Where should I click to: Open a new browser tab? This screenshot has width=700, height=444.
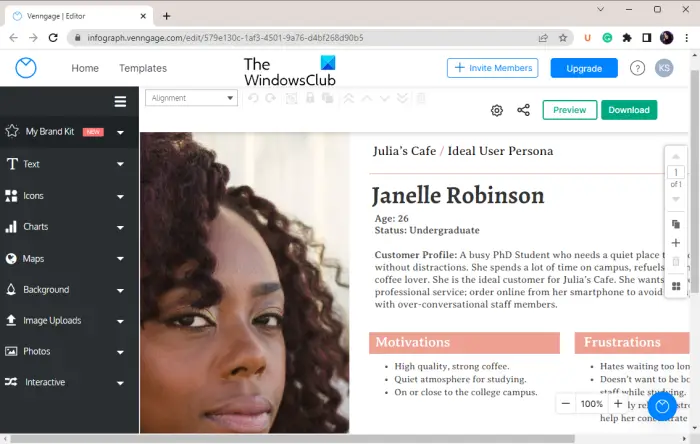167,17
